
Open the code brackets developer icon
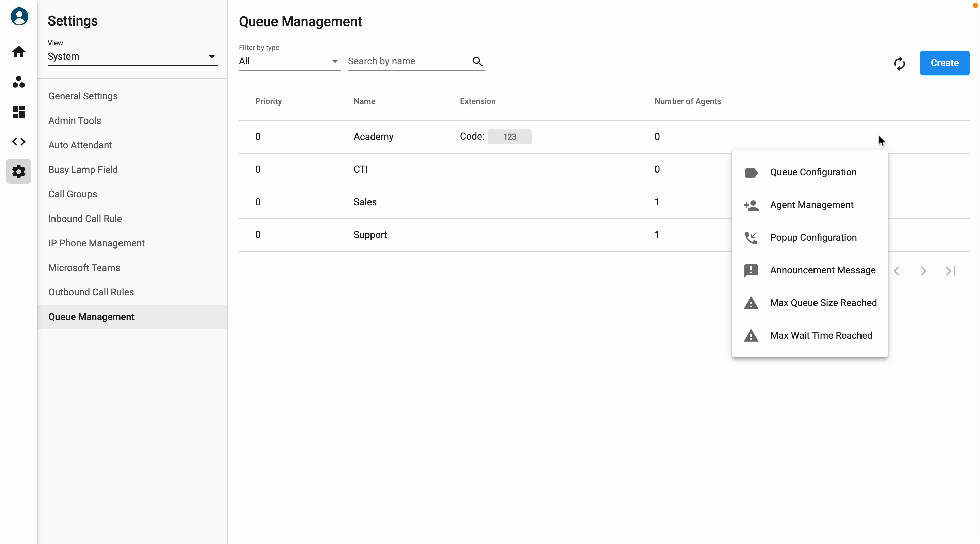point(19,142)
